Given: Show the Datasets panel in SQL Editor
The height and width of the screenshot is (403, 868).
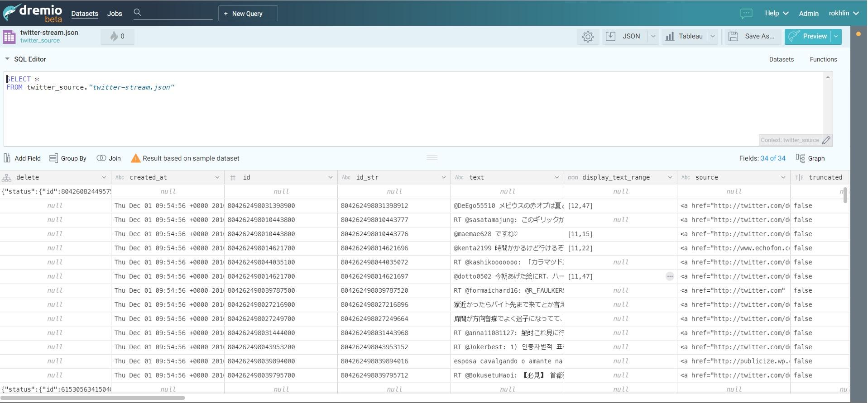Looking at the screenshot, I should point(782,59).
